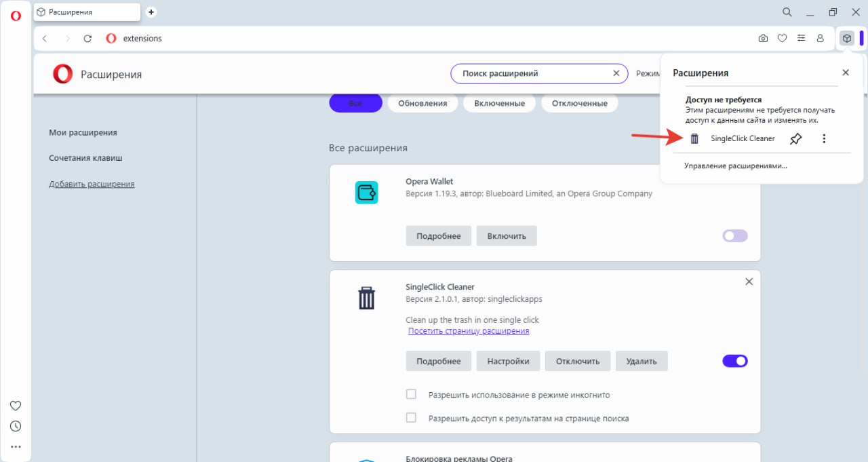Open Мои расширения in the sidebar
The width and height of the screenshot is (868, 462).
click(x=83, y=132)
